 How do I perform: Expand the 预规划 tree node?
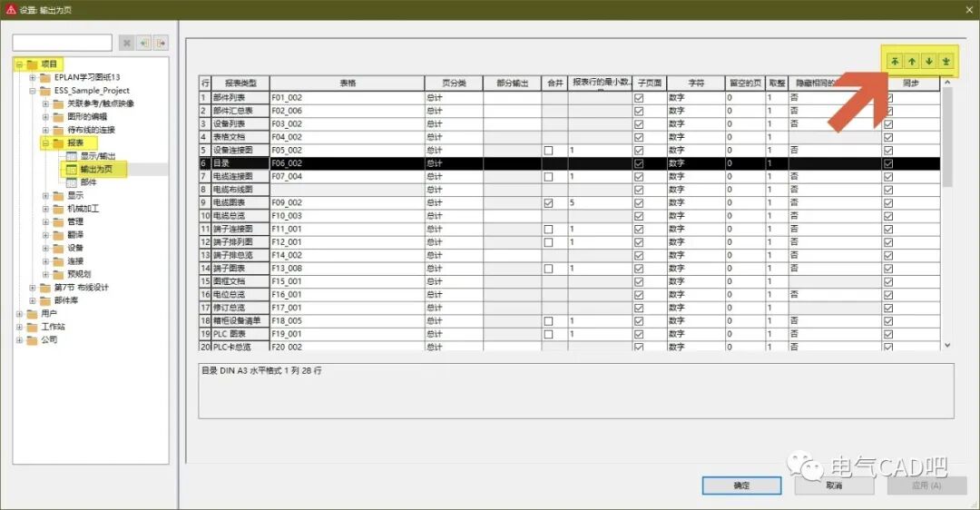pos(45,274)
